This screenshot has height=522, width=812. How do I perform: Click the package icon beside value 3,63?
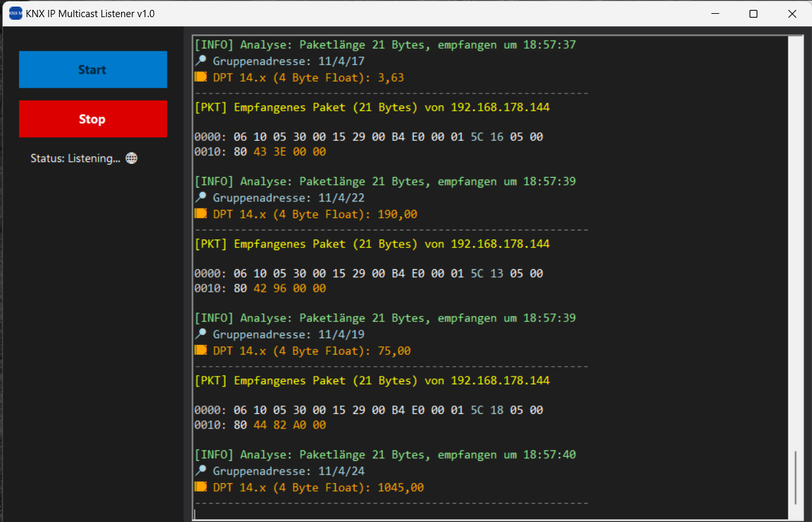[x=199, y=76]
